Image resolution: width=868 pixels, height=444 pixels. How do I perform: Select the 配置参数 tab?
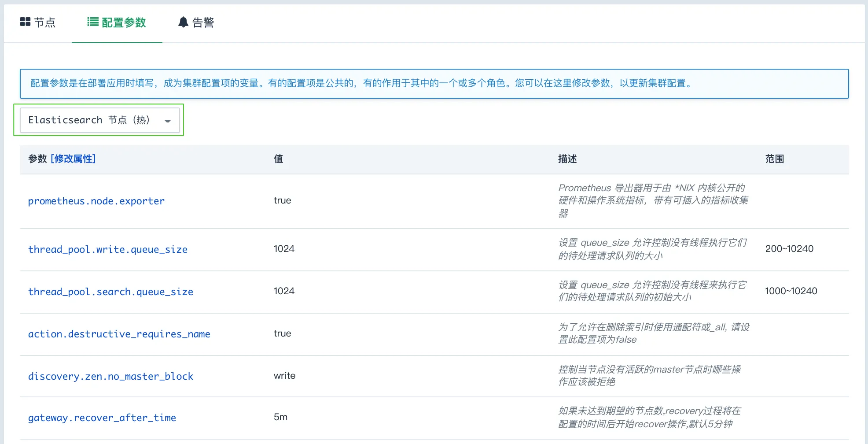(x=124, y=22)
